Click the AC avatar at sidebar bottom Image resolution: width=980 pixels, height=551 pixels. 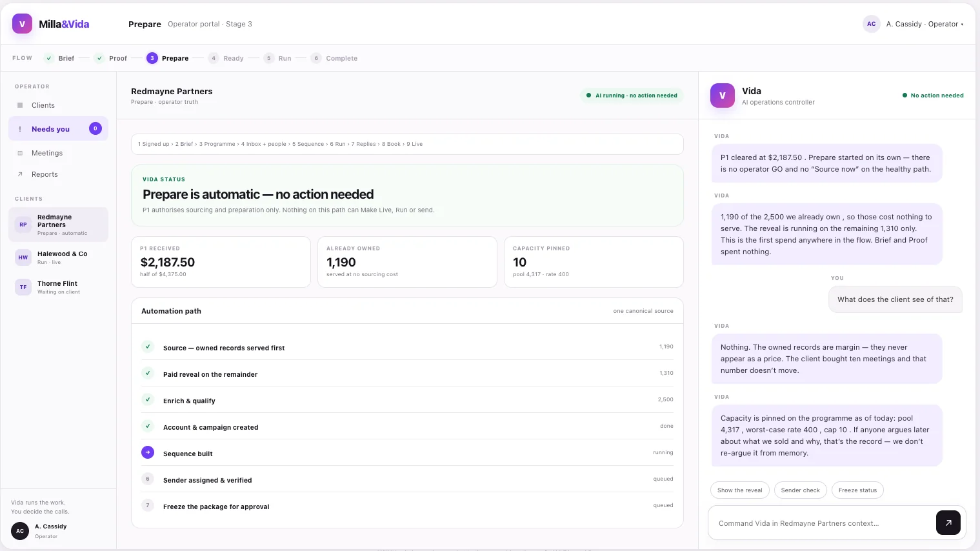(20, 531)
